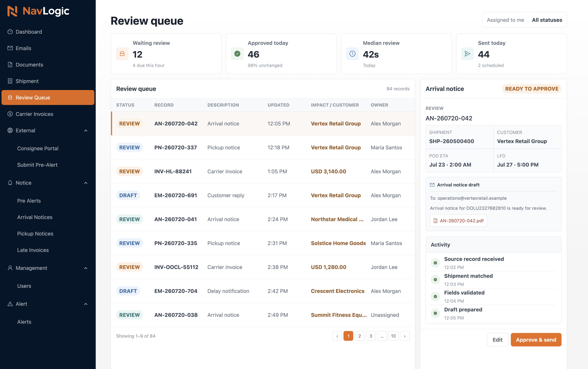
Task: Select current page 1 button
Action: (x=348, y=336)
